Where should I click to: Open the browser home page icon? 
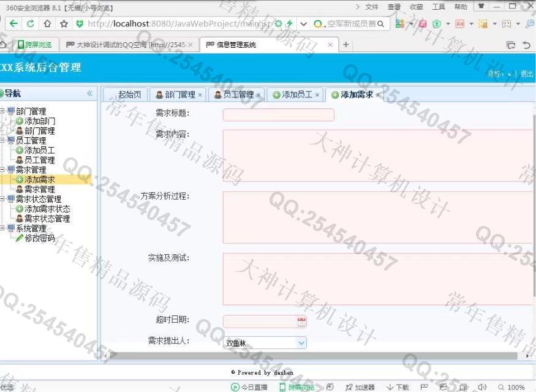[47, 24]
